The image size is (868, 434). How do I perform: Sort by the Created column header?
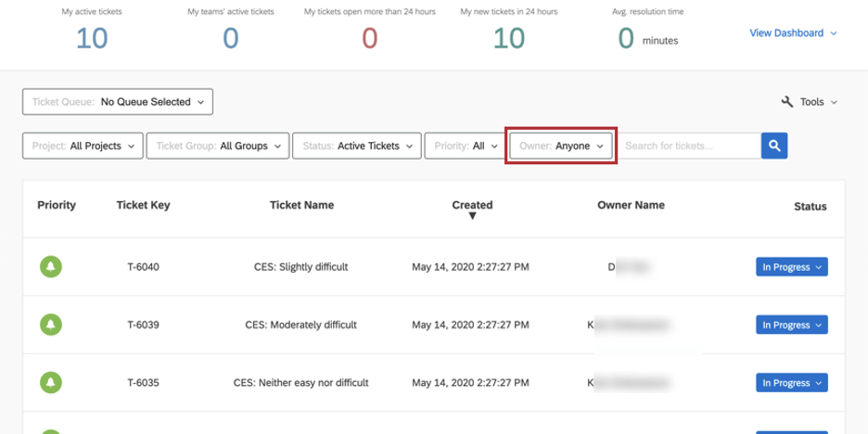pos(472,205)
